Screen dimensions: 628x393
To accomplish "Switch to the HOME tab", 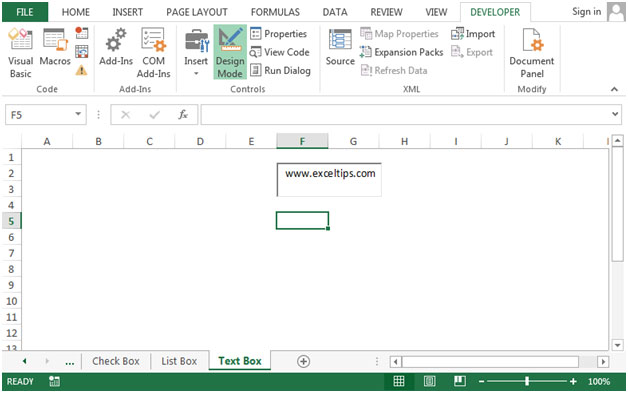I will point(76,12).
